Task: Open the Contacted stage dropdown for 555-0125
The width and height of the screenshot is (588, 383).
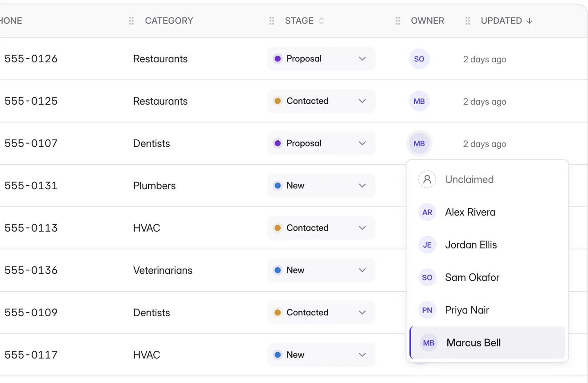Action: pos(321,101)
